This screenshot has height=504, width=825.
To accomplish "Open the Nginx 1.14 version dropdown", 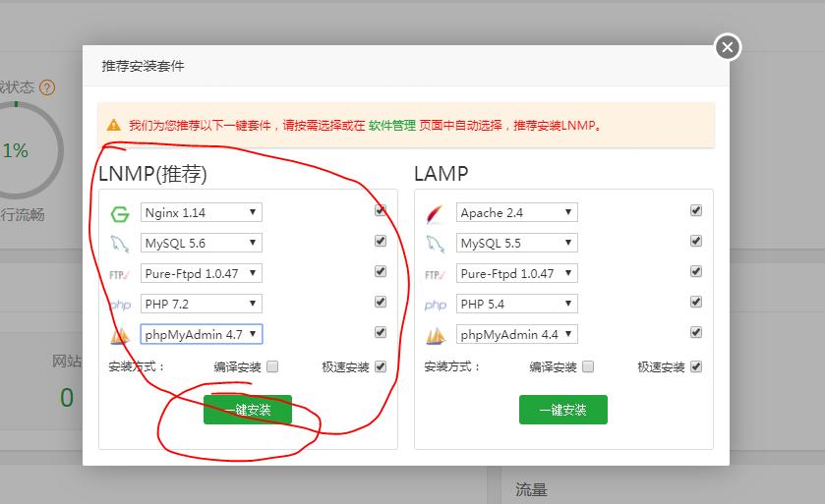I will (x=201, y=212).
